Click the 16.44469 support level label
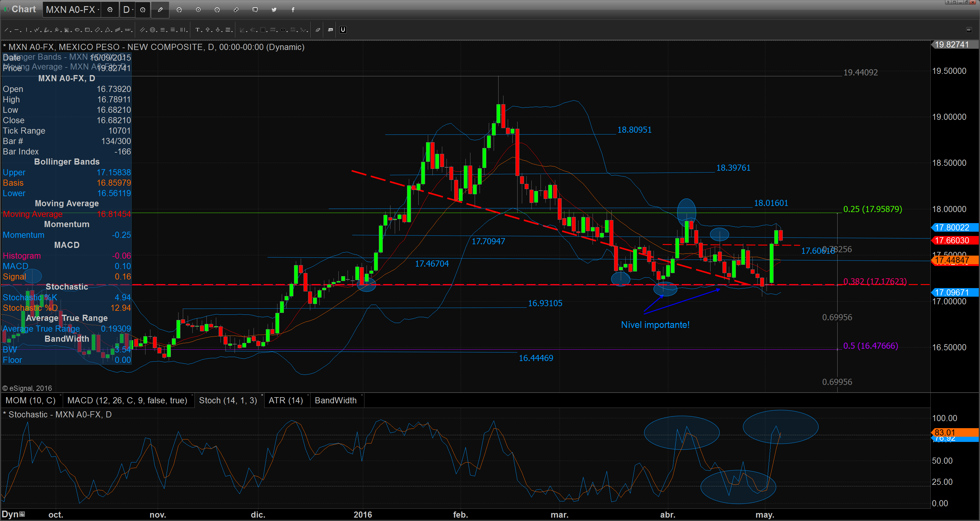980x521 pixels. click(536, 358)
